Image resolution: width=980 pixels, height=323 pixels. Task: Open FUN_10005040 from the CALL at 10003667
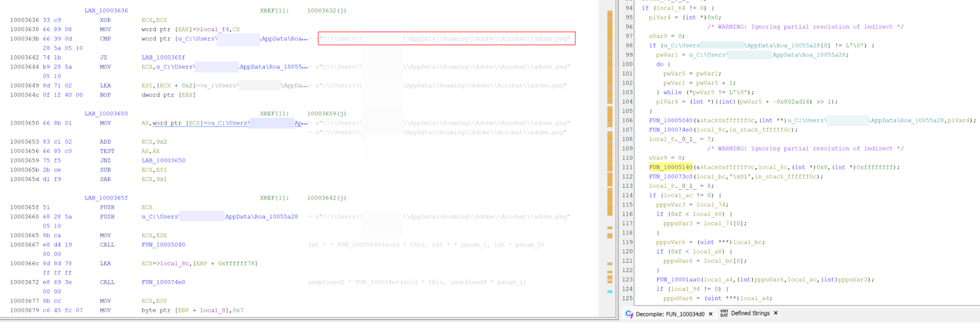pyautogui.click(x=163, y=244)
